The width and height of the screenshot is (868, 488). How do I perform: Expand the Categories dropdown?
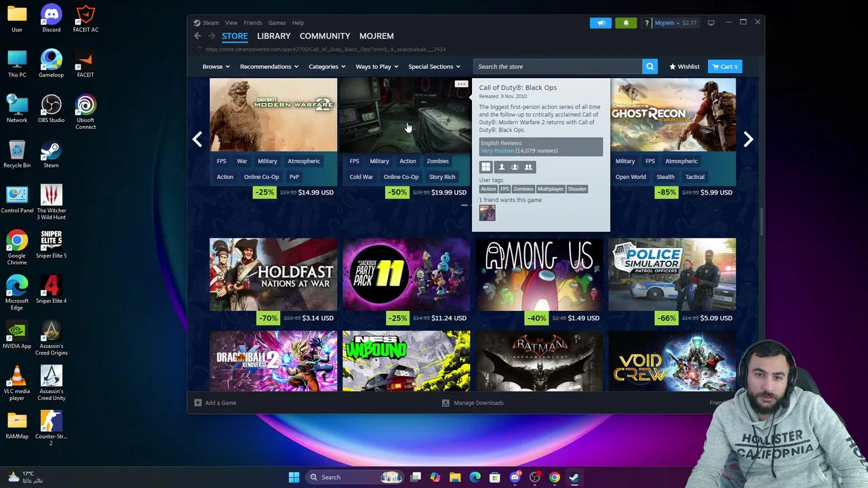(x=327, y=66)
